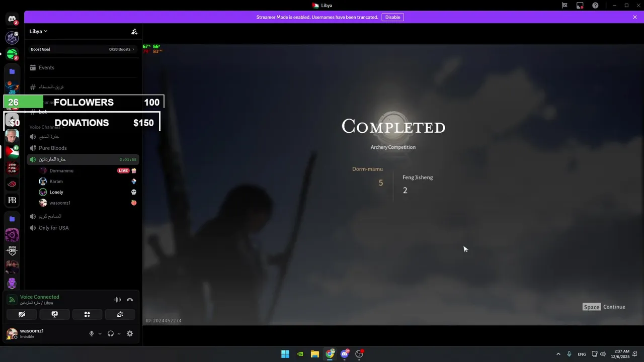The width and height of the screenshot is (644, 362).
Task: Collapse the Voice Channels category
Action: [47, 127]
